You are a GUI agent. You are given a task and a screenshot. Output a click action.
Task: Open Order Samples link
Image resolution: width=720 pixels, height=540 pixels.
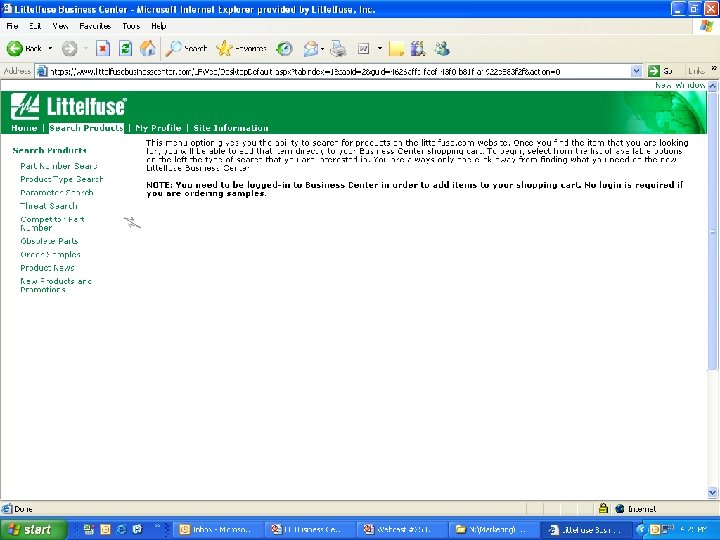click(51, 254)
